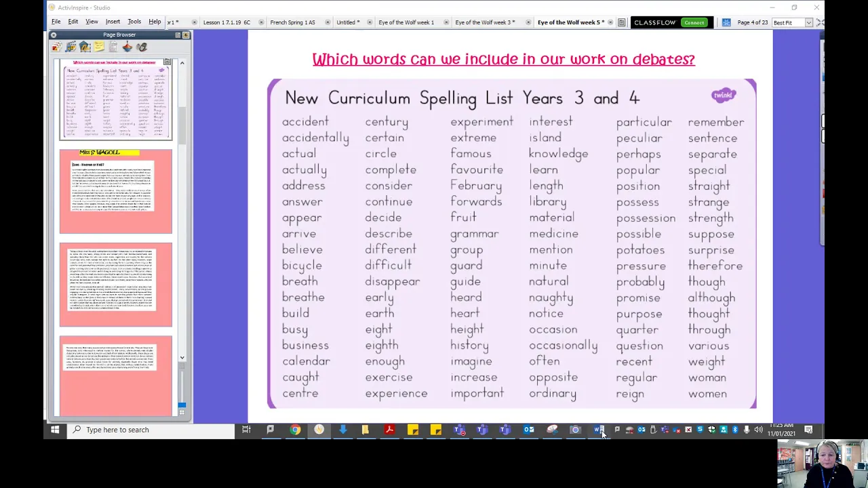Close the Eye of the Wolf week 1 tab
This screenshot has height=488, width=868.
tap(446, 22)
